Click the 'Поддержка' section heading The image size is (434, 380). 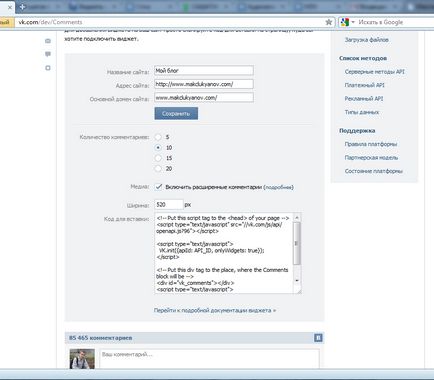[x=357, y=131]
